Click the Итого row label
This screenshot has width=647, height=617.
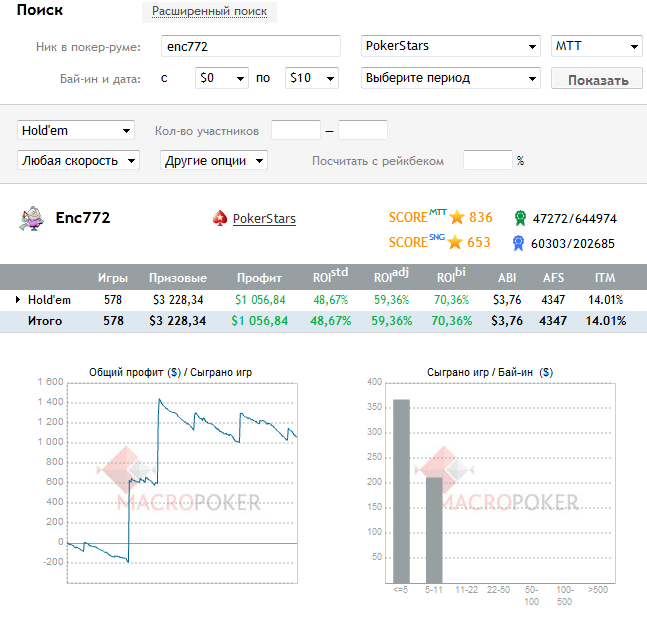[x=45, y=321]
